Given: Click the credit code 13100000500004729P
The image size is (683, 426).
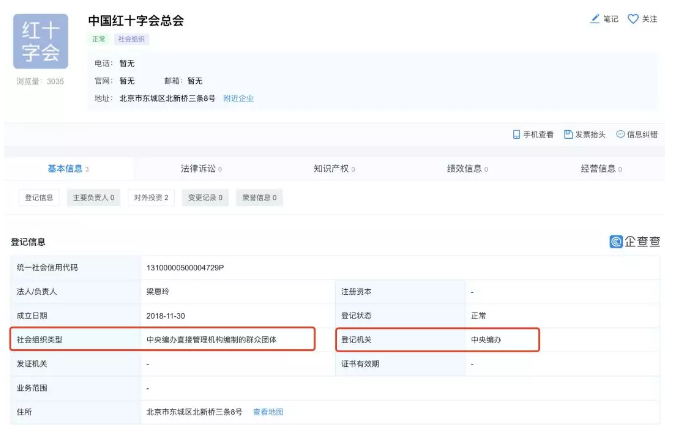Looking at the screenshot, I should pyautogui.click(x=185, y=268).
